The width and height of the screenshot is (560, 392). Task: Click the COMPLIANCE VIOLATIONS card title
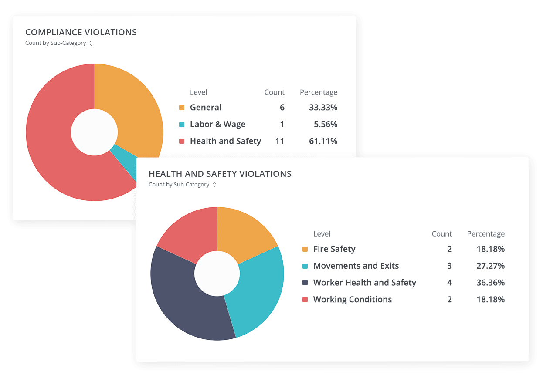pyautogui.click(x=81, y=32)
